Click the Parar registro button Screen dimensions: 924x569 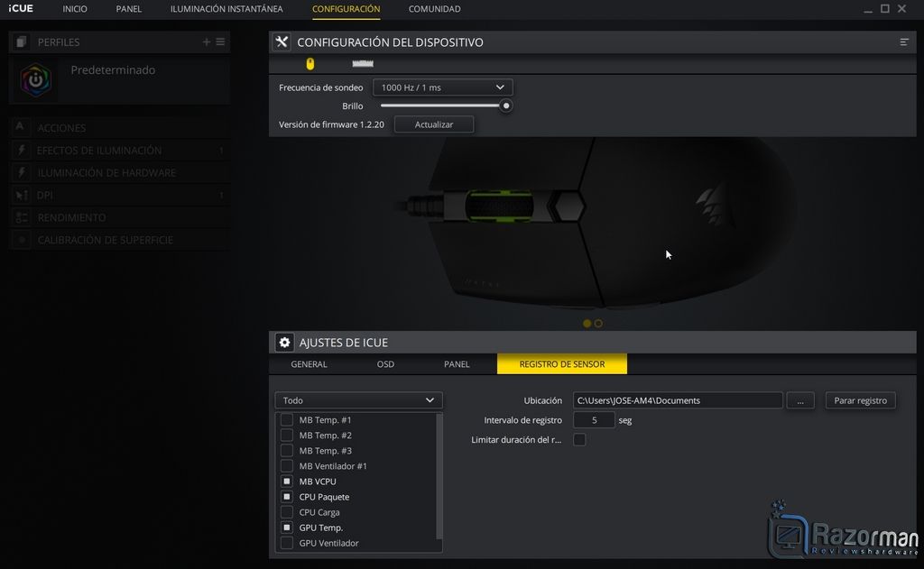860,400
